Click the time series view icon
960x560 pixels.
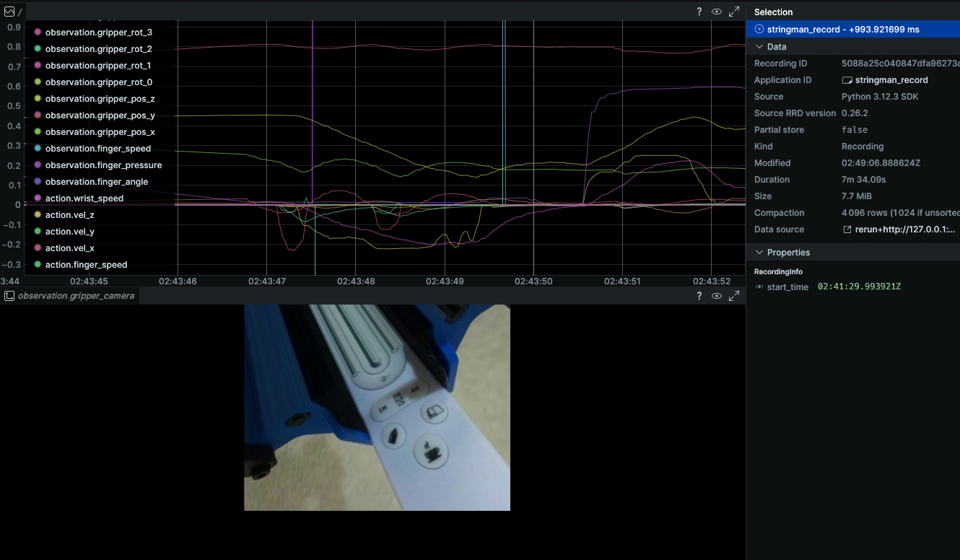9,12
